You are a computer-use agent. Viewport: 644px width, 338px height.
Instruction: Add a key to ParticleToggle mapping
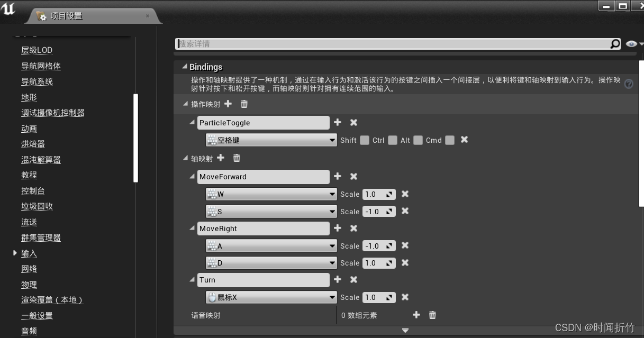338,123
